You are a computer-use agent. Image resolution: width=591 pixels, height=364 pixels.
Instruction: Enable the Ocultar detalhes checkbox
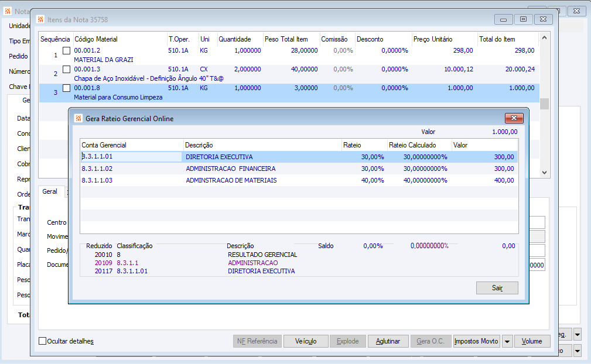click(x=42, y=341)
